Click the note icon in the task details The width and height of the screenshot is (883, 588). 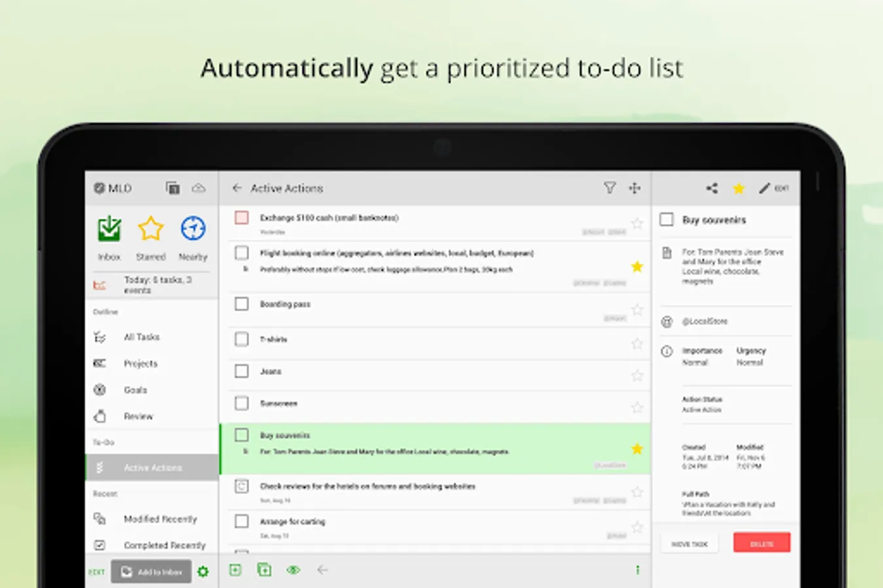[x=667, y=253]
